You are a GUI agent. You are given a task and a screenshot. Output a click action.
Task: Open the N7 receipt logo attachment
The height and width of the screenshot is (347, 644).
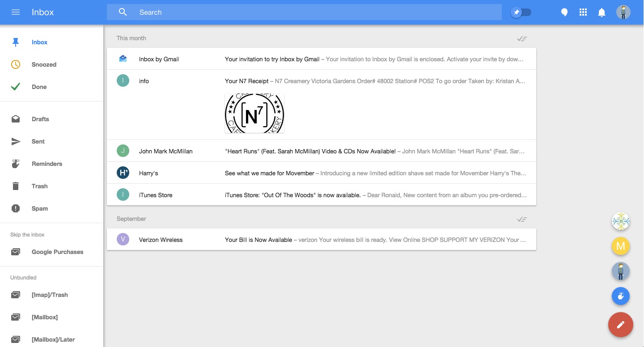click(254, 113)
